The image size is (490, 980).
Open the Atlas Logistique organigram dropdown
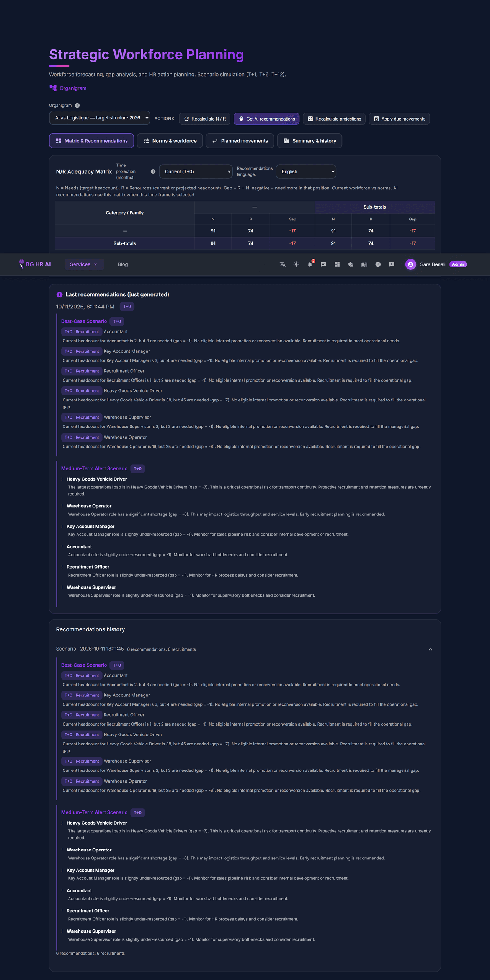[x=100, y=118]
